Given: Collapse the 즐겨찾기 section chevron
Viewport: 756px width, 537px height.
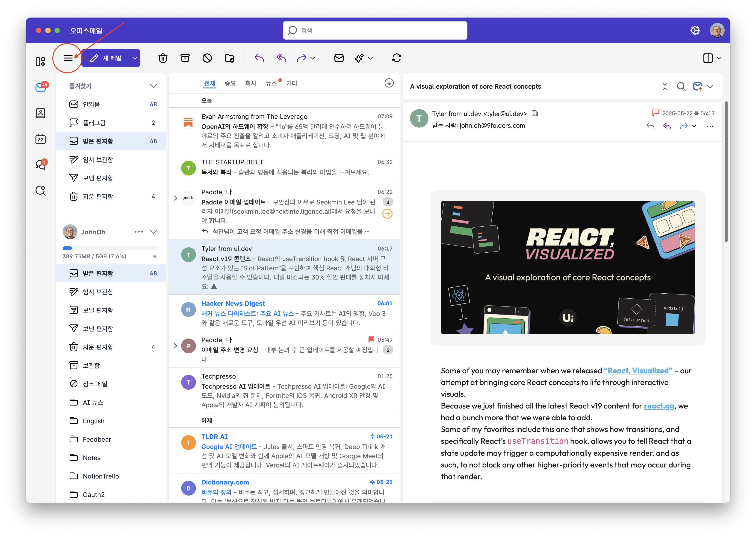Looking at the screenshot, I should [153, 86].
